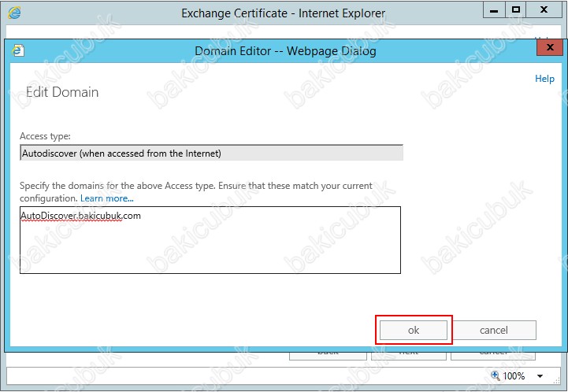The height and width of the screenshot is (392, 568).
Task: Click the window resize grip in status bar
Action: [557, 380]
